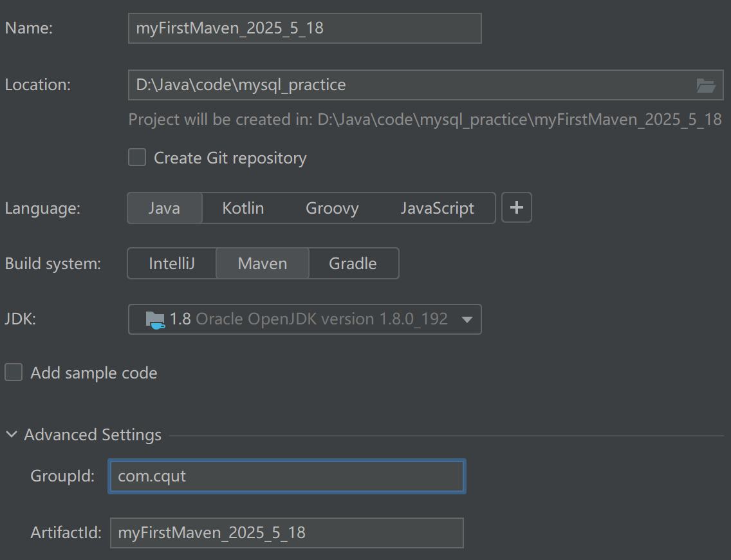Select JavaScript as the language
The width and height of the screenshot is (731, 560).
click(x=438, y=208)
